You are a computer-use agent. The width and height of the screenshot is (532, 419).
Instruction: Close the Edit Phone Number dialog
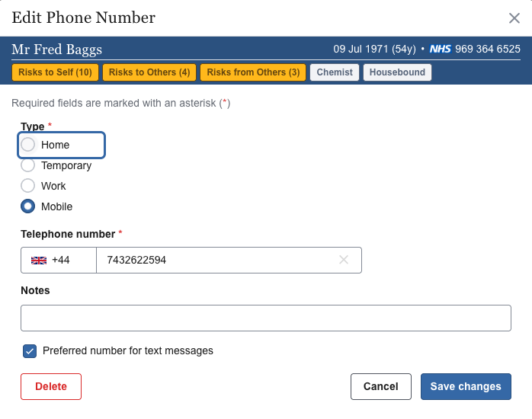pos(514,19)
